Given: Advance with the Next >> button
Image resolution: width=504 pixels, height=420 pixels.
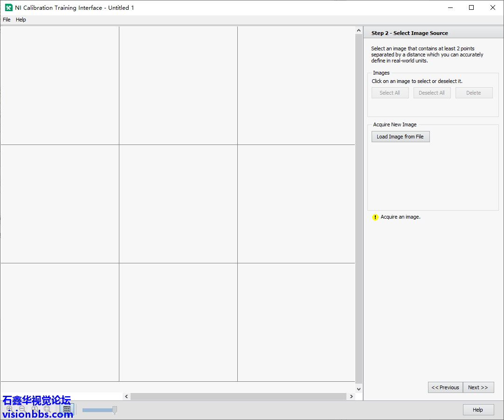Looking at the screenshot, I should click(x=478, y=387).
